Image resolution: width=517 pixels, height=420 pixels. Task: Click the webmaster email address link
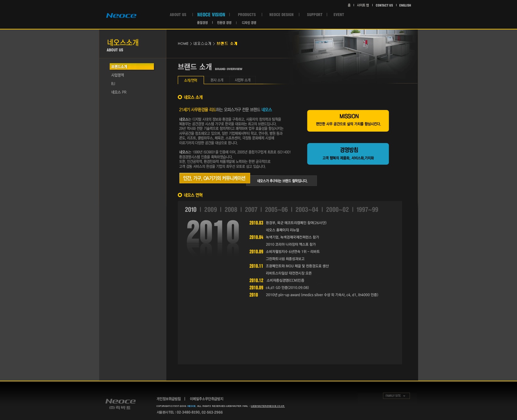268,406
